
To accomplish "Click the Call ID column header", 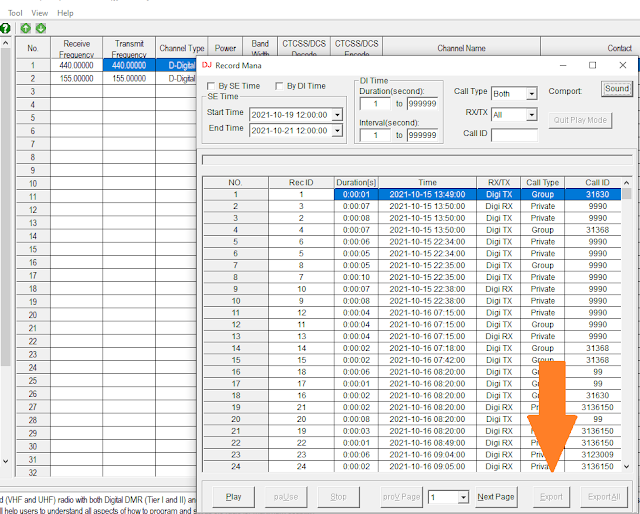I will (597, 182).
